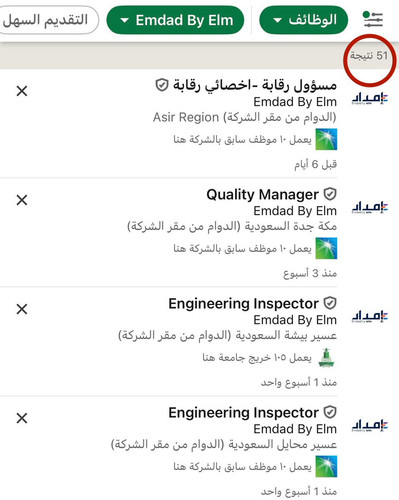This screenshot has width=399, height=500.
Task: Expand the Emdad By Elm company filter
Action: pos(175,20)
